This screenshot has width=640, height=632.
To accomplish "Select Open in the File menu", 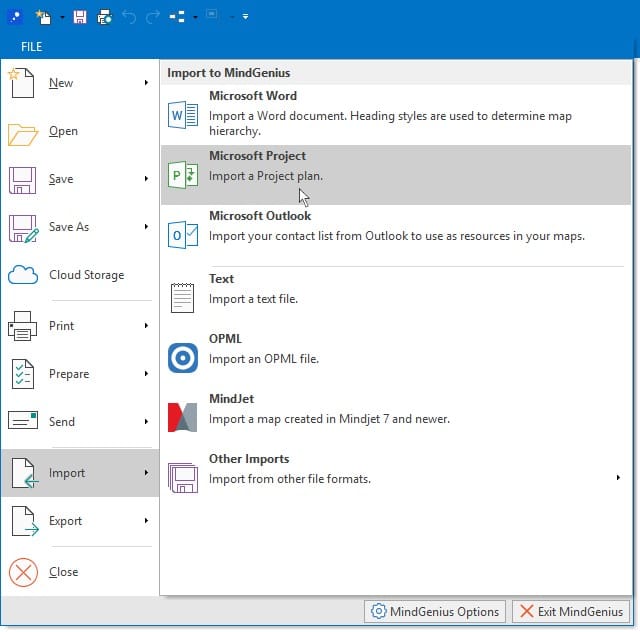I will click(80, 131).
